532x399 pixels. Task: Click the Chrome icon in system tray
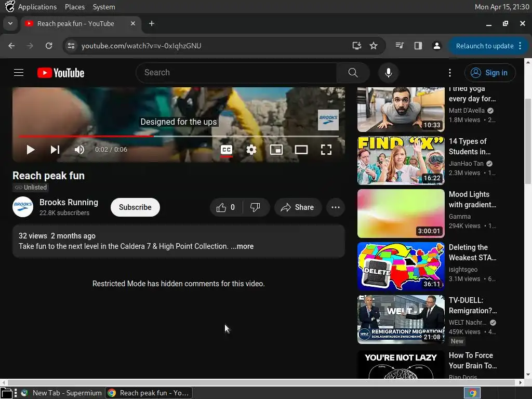[472, 393]
